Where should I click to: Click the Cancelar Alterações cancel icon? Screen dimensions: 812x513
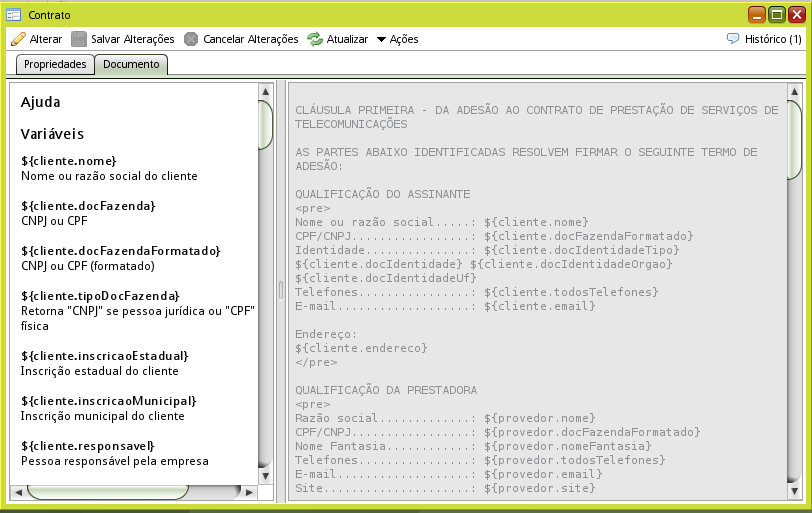click(x=191, y=39)
